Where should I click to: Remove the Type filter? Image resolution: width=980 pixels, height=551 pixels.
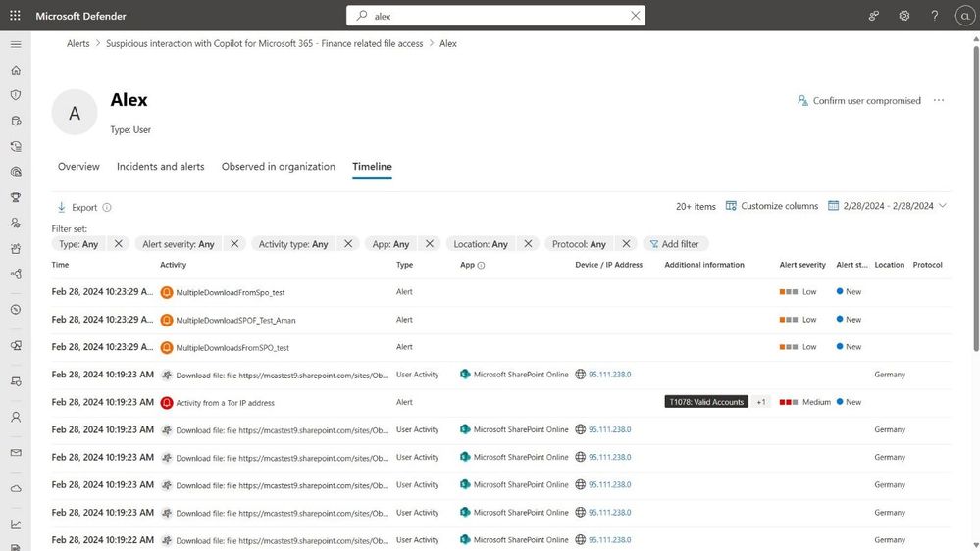(x=118, y=244)
